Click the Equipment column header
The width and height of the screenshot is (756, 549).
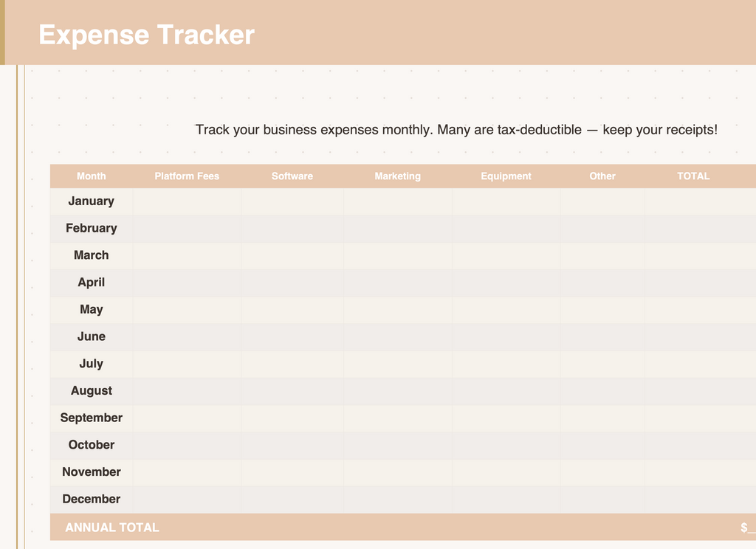tap(506, 176)
